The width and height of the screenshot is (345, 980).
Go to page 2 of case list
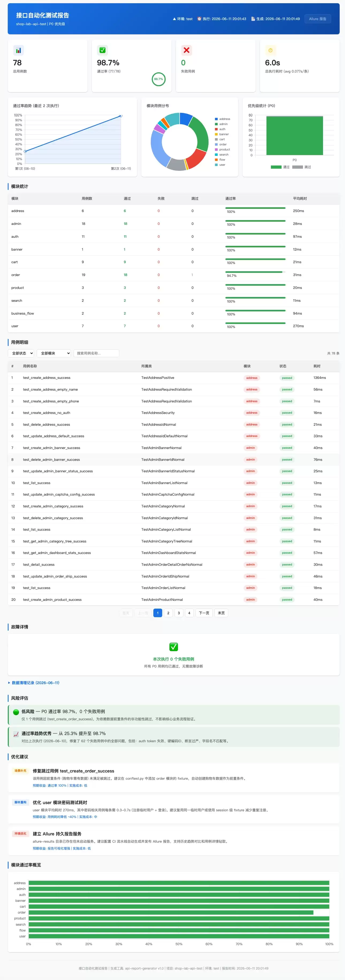coord(168,613)
